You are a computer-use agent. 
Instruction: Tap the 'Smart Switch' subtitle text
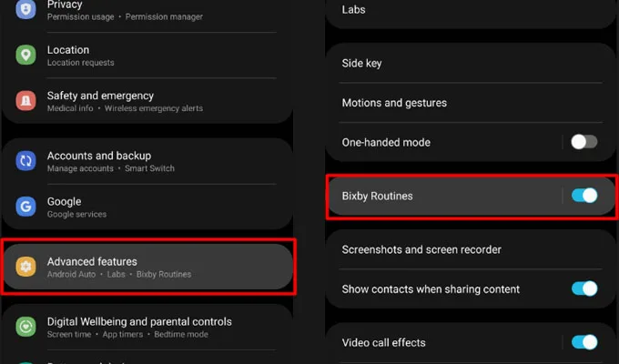point(149,168)
